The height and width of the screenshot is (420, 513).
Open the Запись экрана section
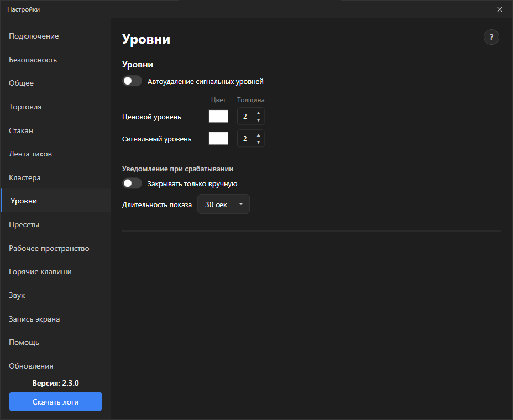click(56, 319)
